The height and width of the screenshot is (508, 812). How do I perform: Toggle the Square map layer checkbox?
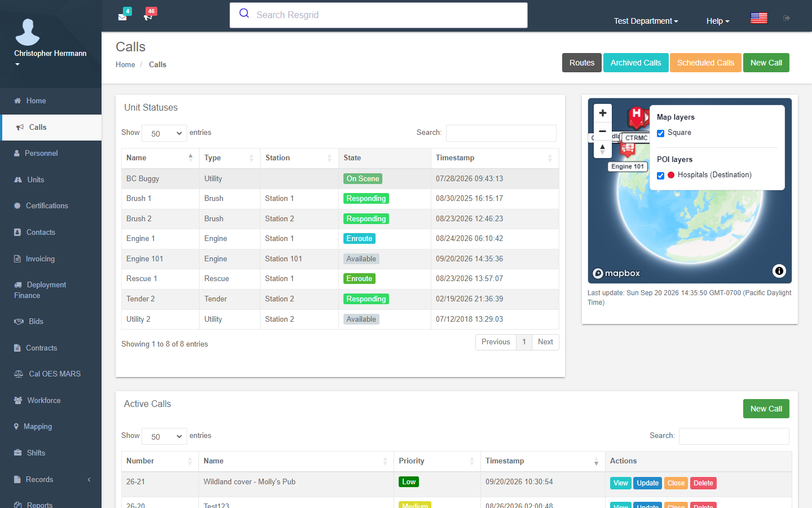pos(661,133)
